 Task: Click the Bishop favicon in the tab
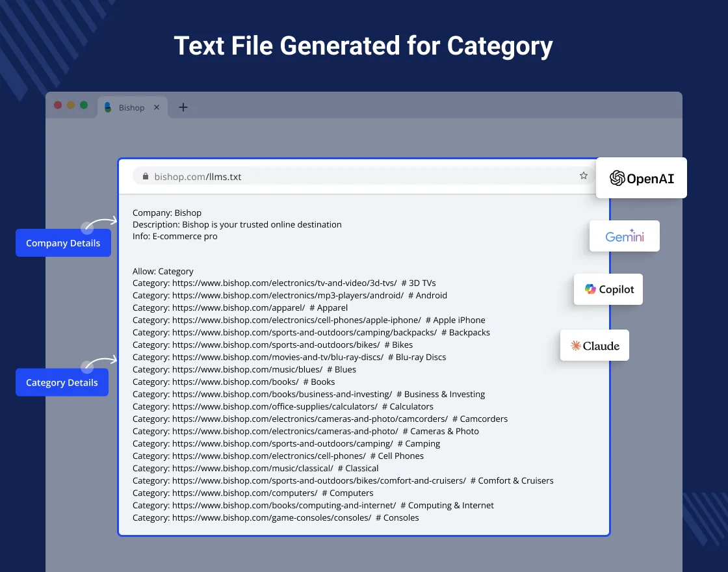point(108,107)
